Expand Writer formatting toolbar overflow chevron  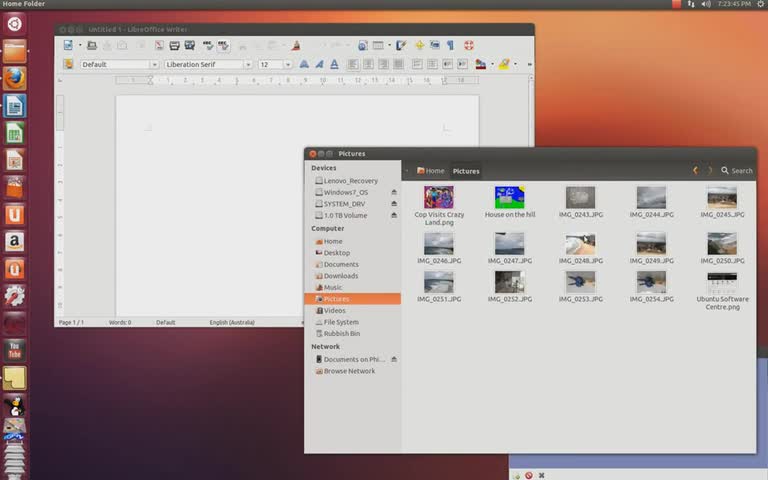click(x=529, y=64)
